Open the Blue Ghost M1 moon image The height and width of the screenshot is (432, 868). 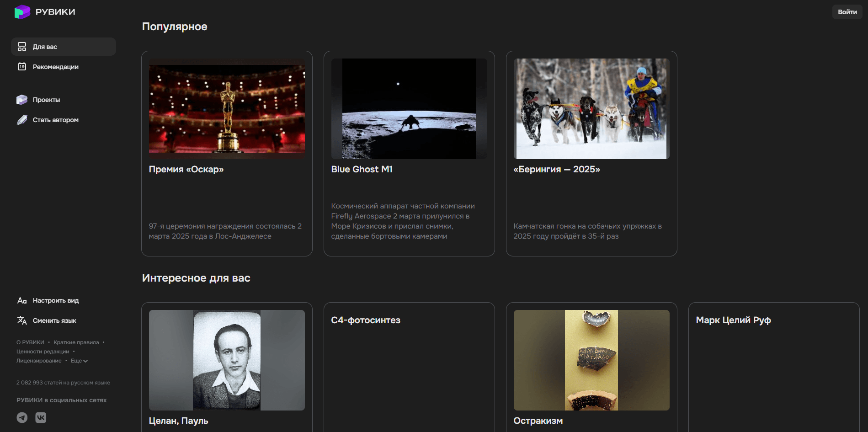[x=409, y=109]
